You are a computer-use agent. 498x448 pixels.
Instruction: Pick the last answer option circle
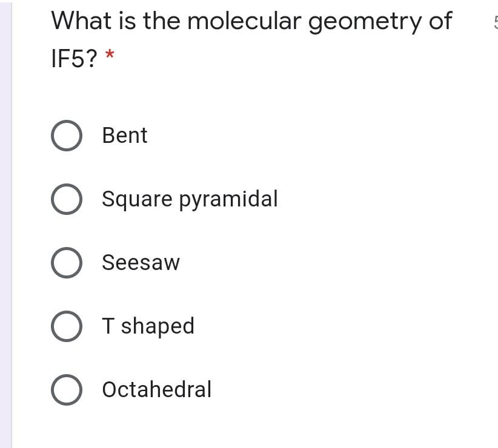(x=67, y=390)
